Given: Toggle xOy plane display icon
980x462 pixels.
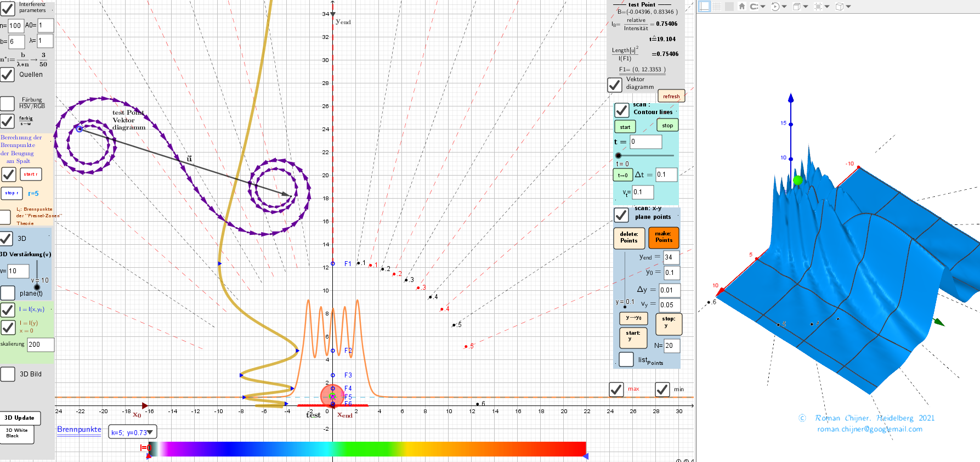Looking at the screenshot, I should (x=729, y=6).
